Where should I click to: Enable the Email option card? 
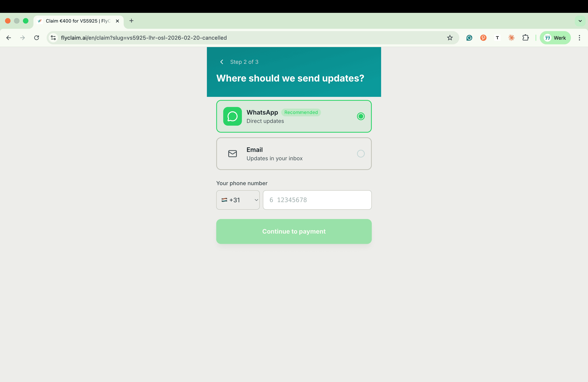pos(294,153)
